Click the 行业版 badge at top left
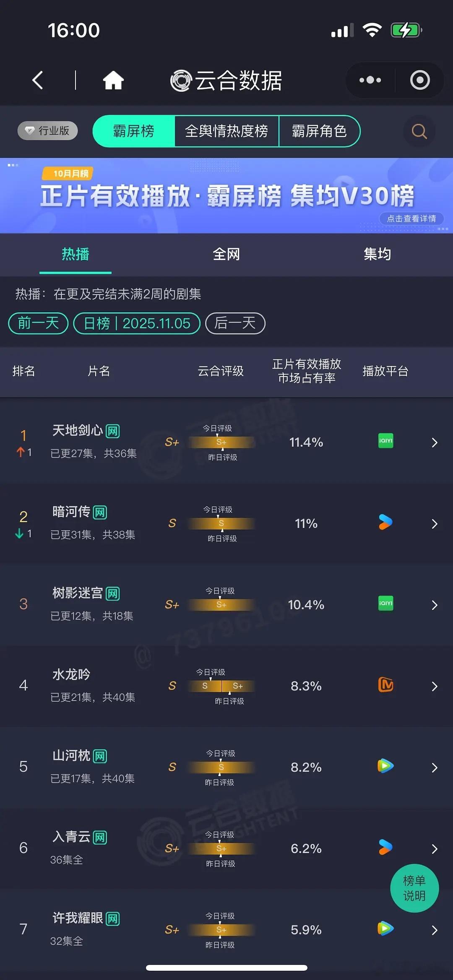This screenshot has width=453, height=980. tap(47, 131)
